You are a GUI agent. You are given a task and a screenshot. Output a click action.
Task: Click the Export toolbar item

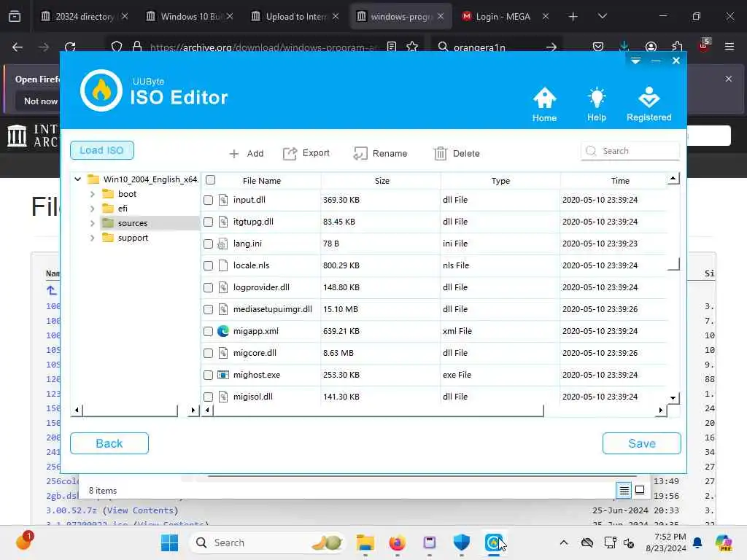[306, 153]
